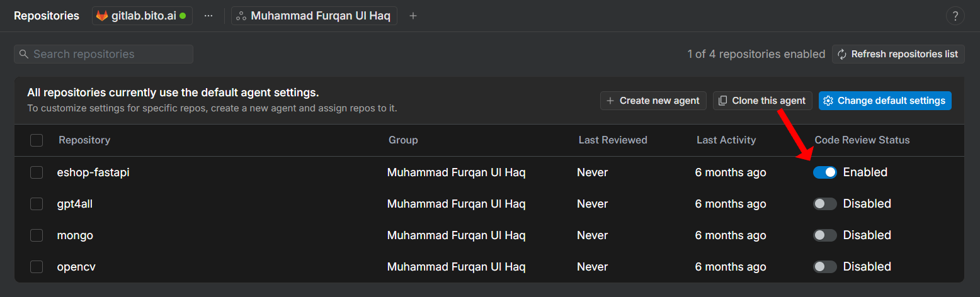Select the Repositories tab heading
This screenshot has width=980, height=297.
[x=47, y=16]
